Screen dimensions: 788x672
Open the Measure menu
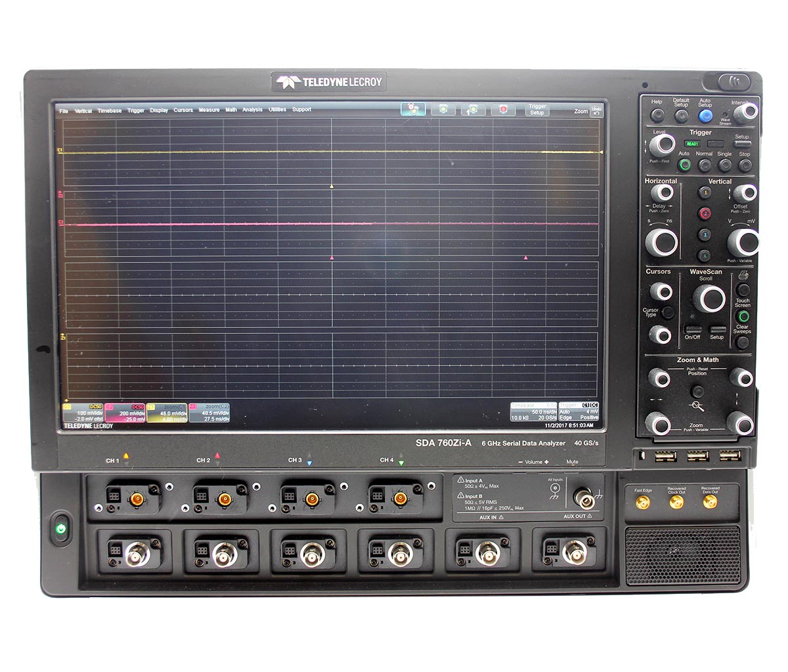point(209,110)
